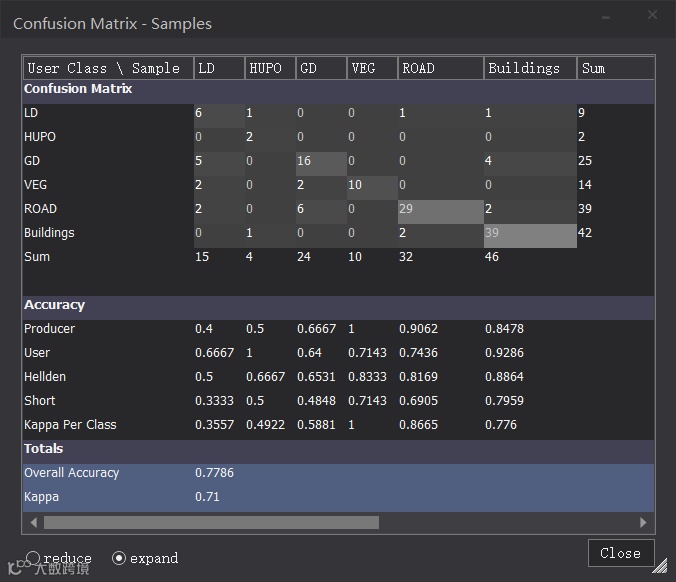Click the Sum column header

tap(616, 68)
